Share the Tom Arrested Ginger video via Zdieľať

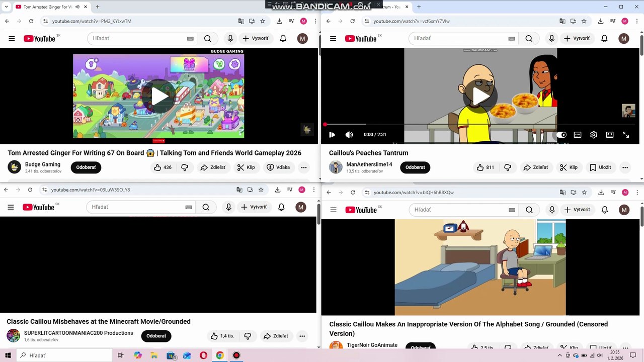(x=213, y=167)
